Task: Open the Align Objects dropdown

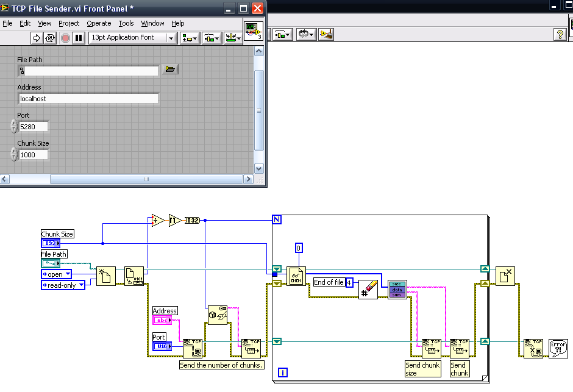Action: click(190, 38)
